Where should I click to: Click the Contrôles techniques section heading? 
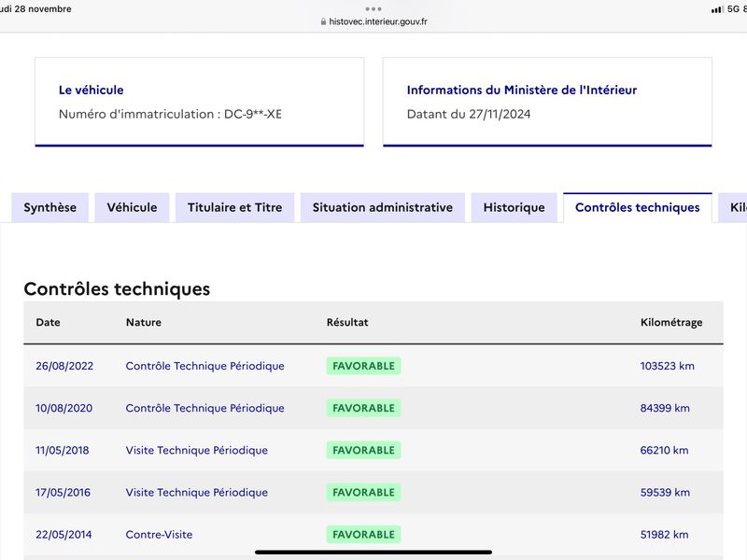[117, 289]
